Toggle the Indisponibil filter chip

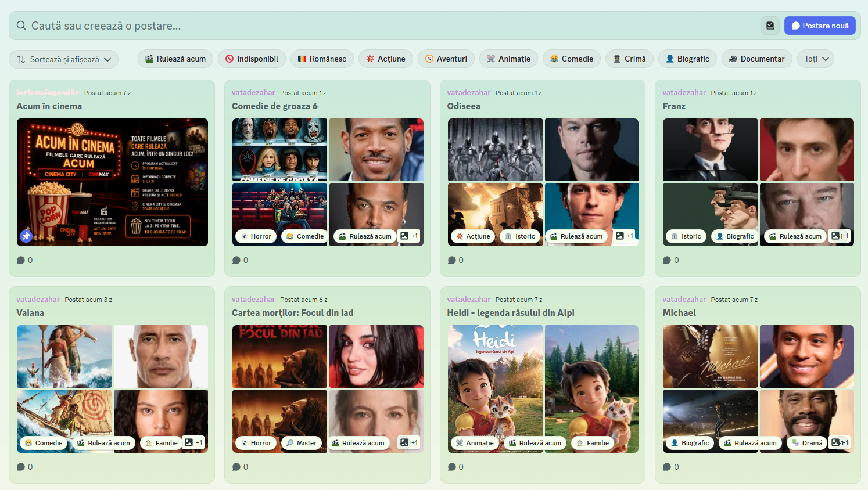[x=252, y=59]
